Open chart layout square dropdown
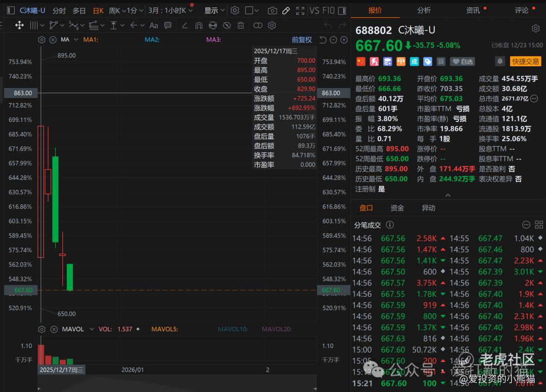Screen dimensions: 546x392 (252, 11)
